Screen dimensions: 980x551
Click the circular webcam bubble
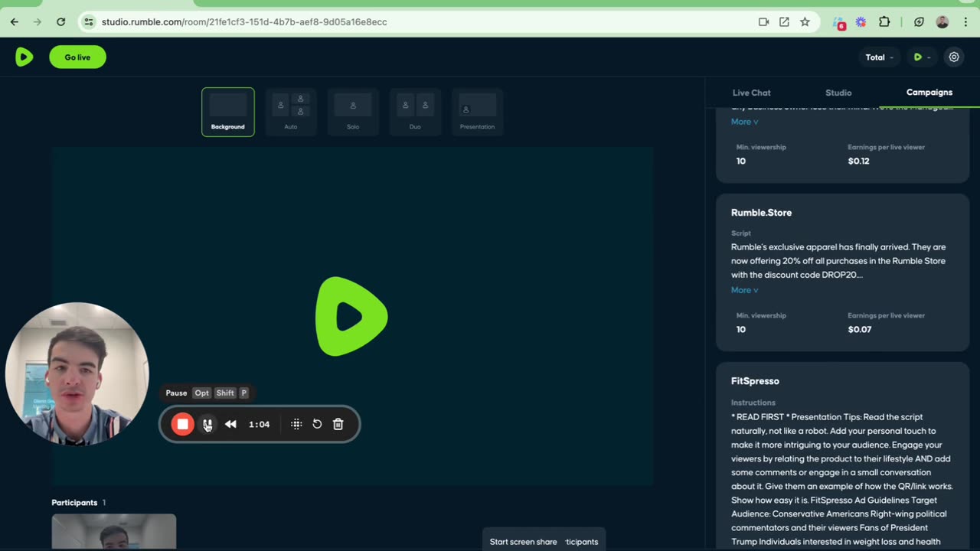[x=77, y=374]
